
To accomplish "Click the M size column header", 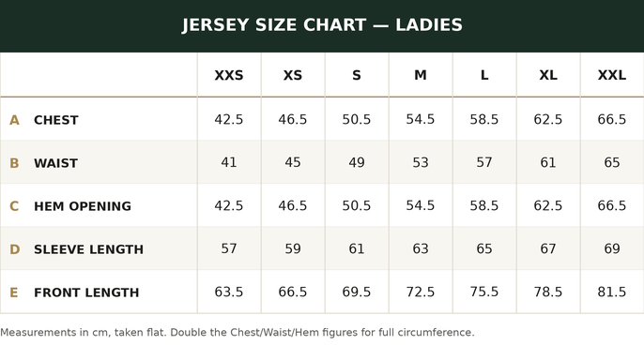I will [x=421, y=75].
